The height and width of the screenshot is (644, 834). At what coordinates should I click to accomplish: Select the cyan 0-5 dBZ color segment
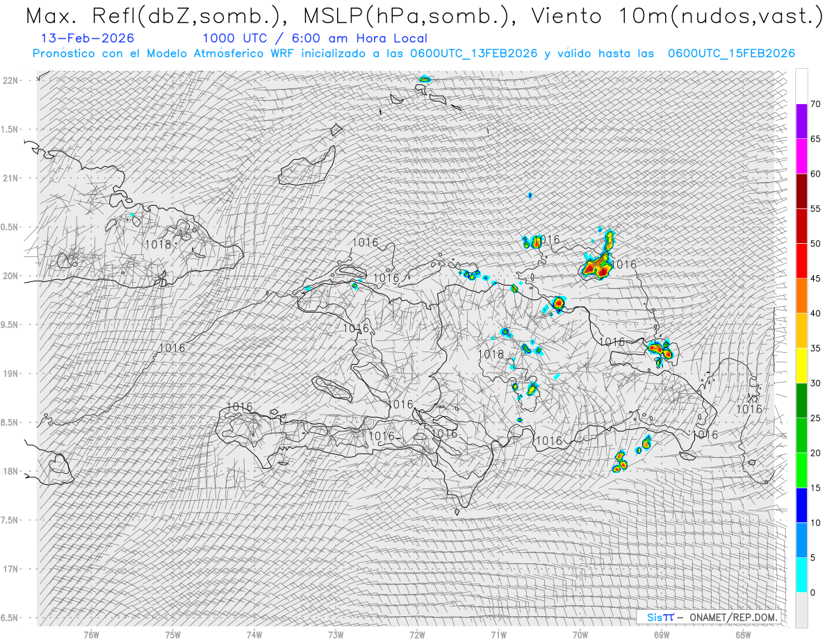click(x=801, y=575)
